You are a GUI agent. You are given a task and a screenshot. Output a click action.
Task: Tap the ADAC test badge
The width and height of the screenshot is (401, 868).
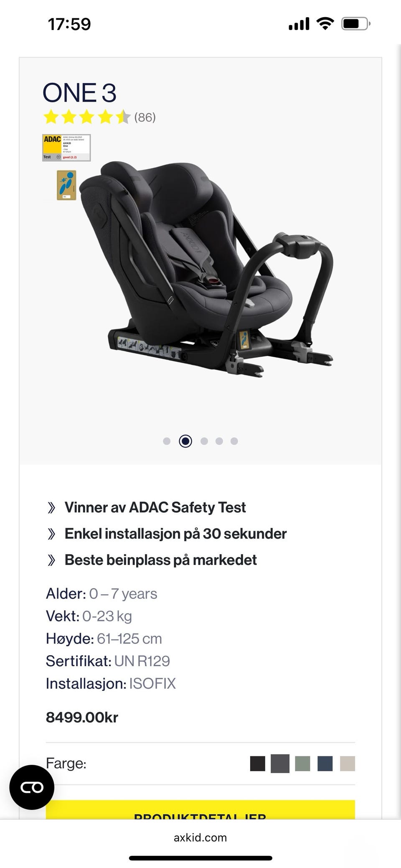click(x=66, y=148)
